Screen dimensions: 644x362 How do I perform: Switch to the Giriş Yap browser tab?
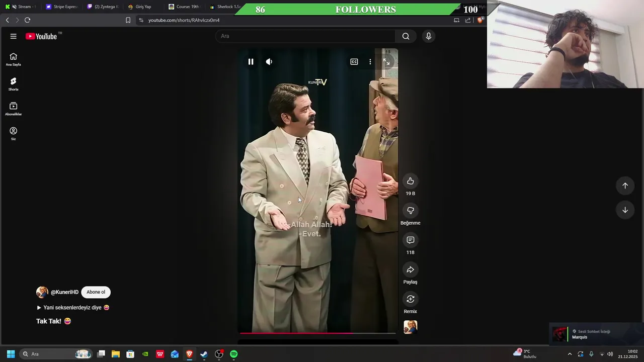(143, 7)
